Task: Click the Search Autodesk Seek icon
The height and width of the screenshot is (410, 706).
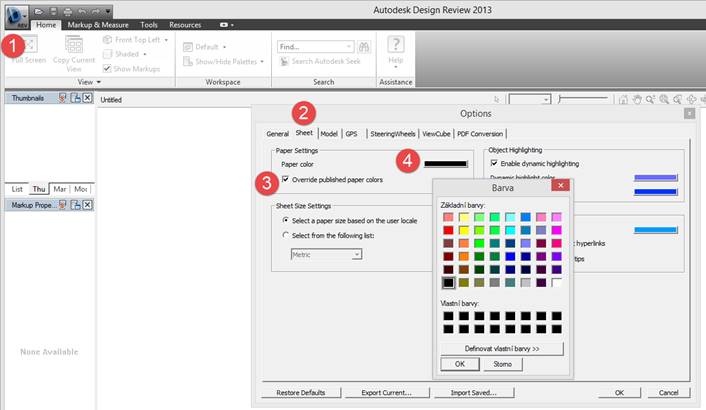Action: click(x=286, y=62)
